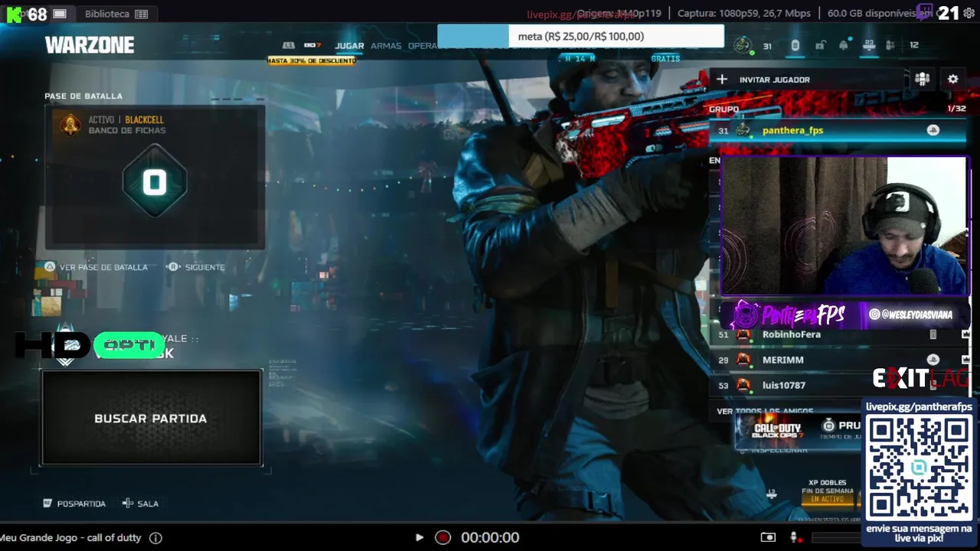Click the L1 bumper icon before BO7

289,46
